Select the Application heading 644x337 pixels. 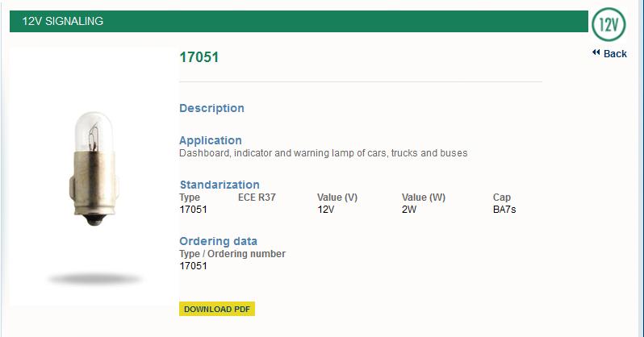pos(211,140)
